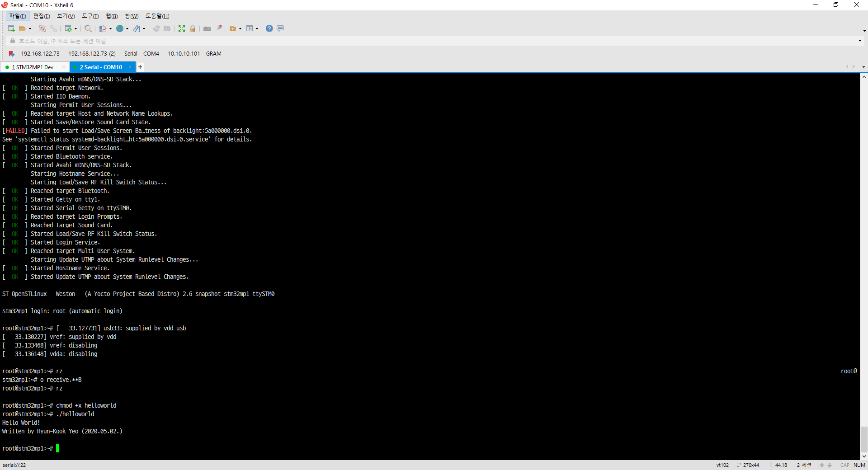The height and width of the screenshot is (470, 868).
Task: Open the 도움말(H) menu
Action: click(x=157, y=16)
